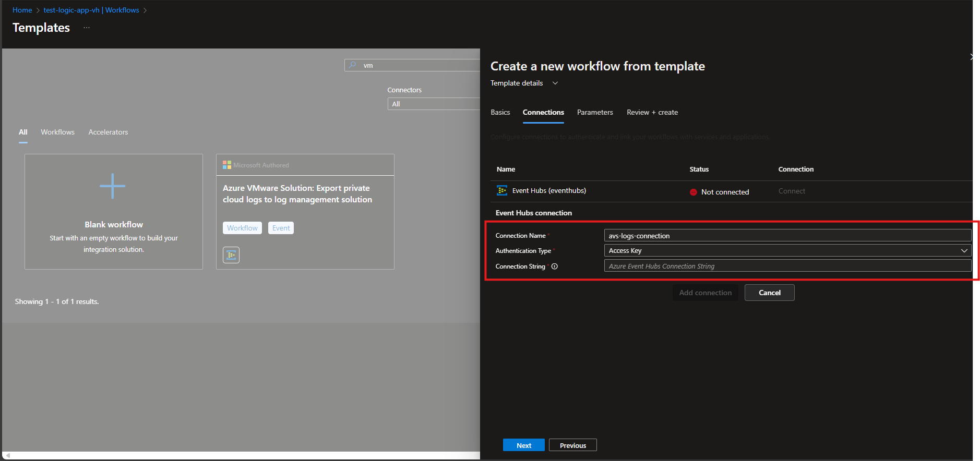
Task: Click the Previous button
Action: (572, 445)
